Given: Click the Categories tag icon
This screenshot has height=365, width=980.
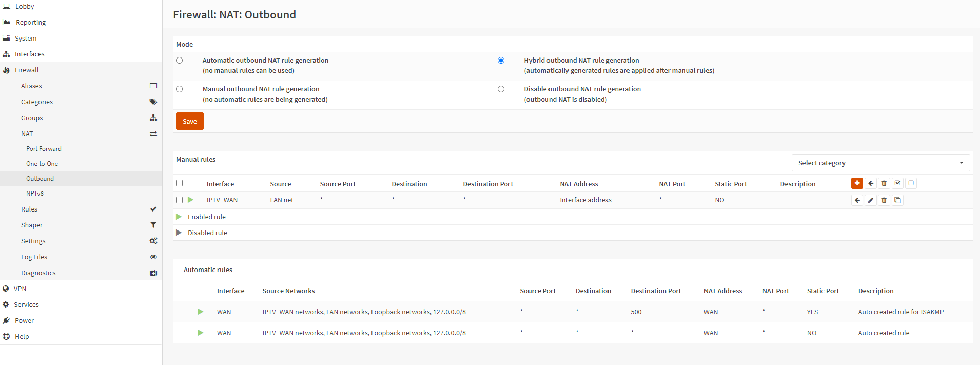Looking at the screenshot, I should (x=153, y=102).
